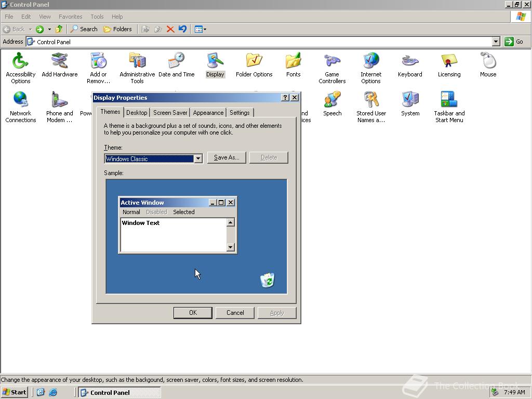Click the system tray icon beside the clock
The image size is (532, 399).
[495, 392]
